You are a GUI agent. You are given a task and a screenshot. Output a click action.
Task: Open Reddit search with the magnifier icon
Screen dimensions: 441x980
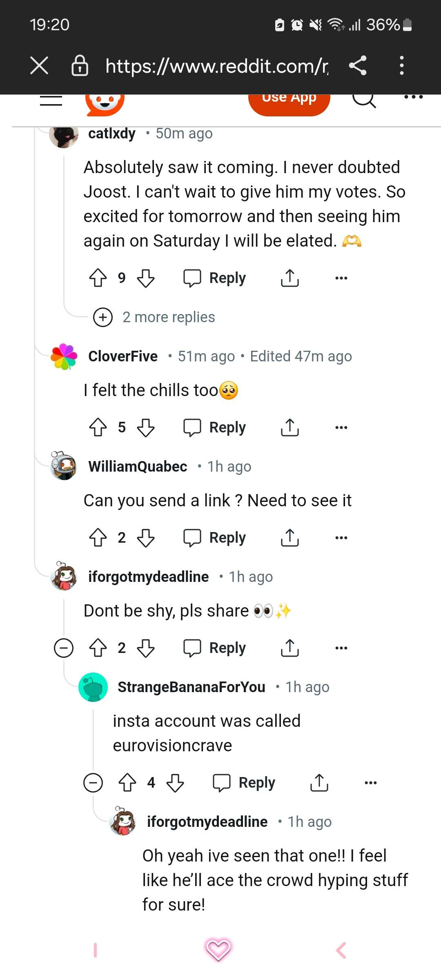[363, 99]
